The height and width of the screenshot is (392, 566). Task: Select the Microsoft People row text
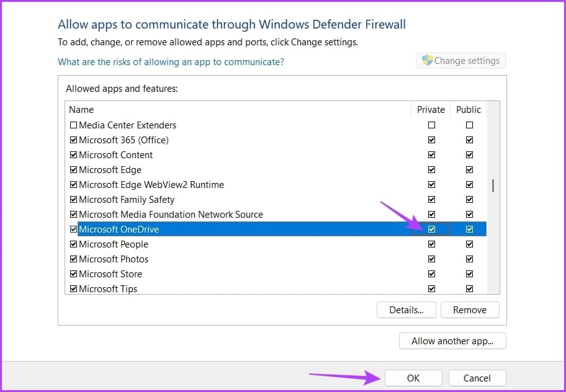(x=114, y=244)
